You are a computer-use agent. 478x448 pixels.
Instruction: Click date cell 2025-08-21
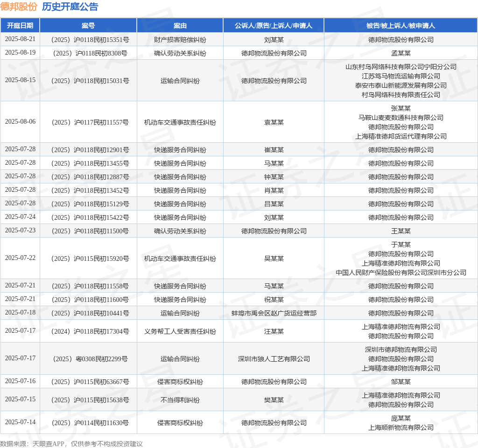point(20,39)
